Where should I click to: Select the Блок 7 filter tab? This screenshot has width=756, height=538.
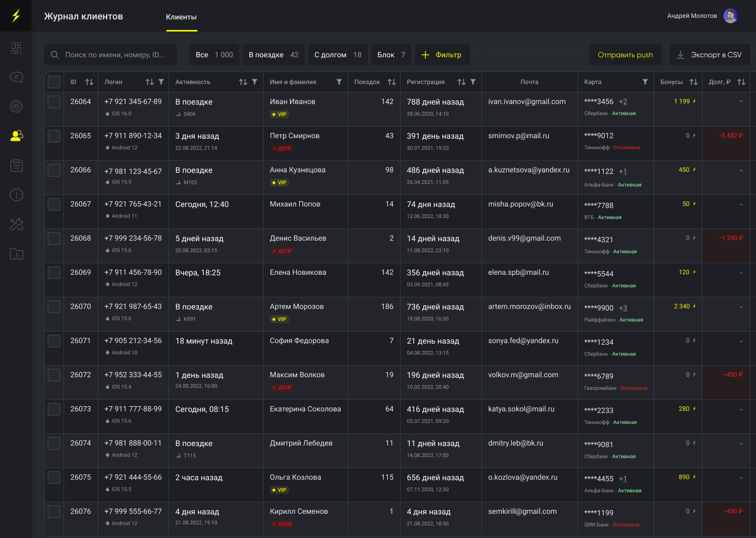click(x=391, y=55)
